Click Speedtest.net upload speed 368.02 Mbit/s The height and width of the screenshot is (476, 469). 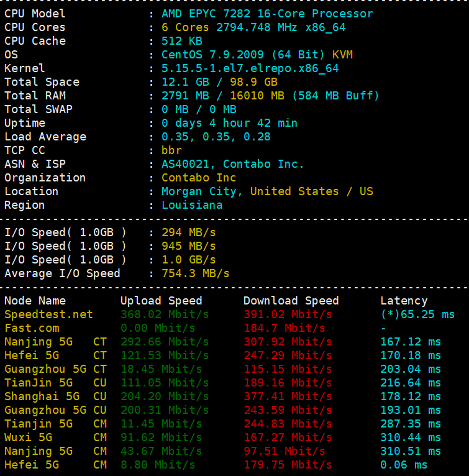[165, 314]
